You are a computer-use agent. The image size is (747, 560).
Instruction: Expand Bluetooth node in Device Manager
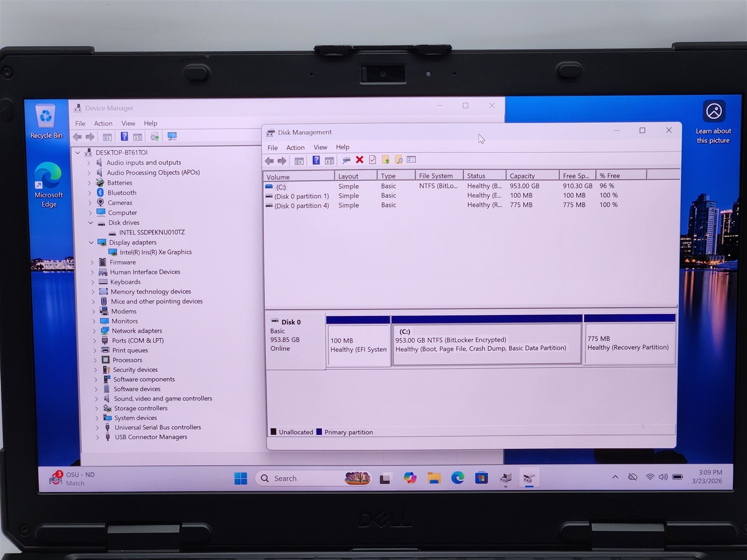90,193
